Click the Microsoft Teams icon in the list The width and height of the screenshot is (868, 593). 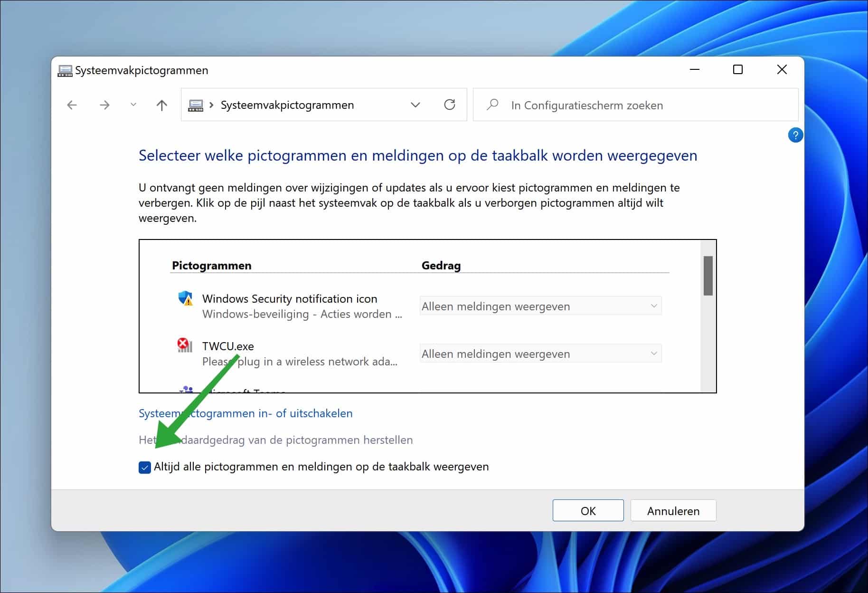[x=186, y=391]
